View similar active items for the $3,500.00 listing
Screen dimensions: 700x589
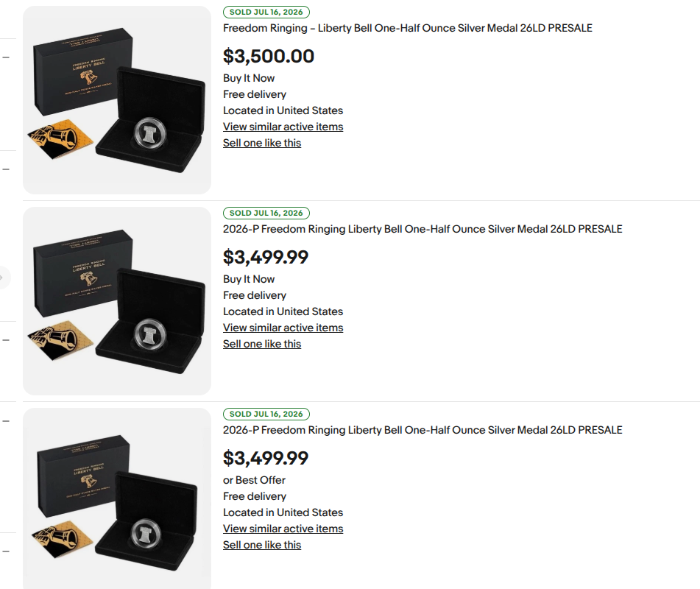(283, 127)
